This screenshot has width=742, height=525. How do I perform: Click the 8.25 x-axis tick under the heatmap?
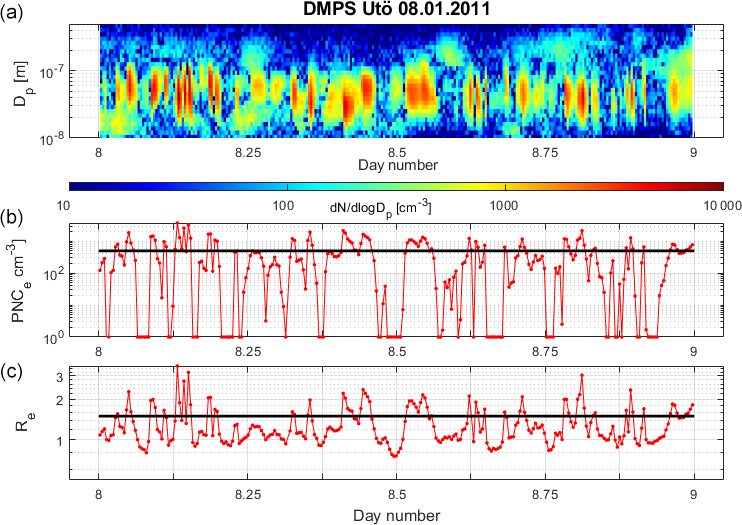[x=247, y=151]
